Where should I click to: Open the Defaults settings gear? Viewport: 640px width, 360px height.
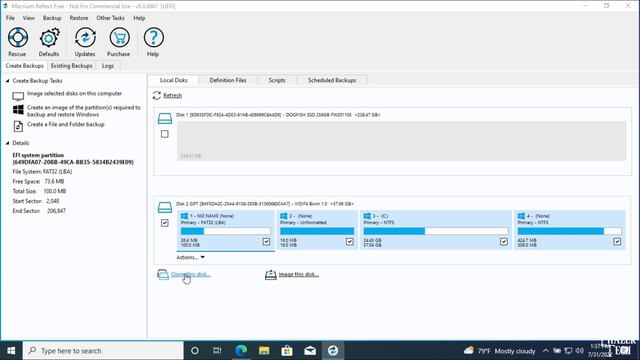49,38
